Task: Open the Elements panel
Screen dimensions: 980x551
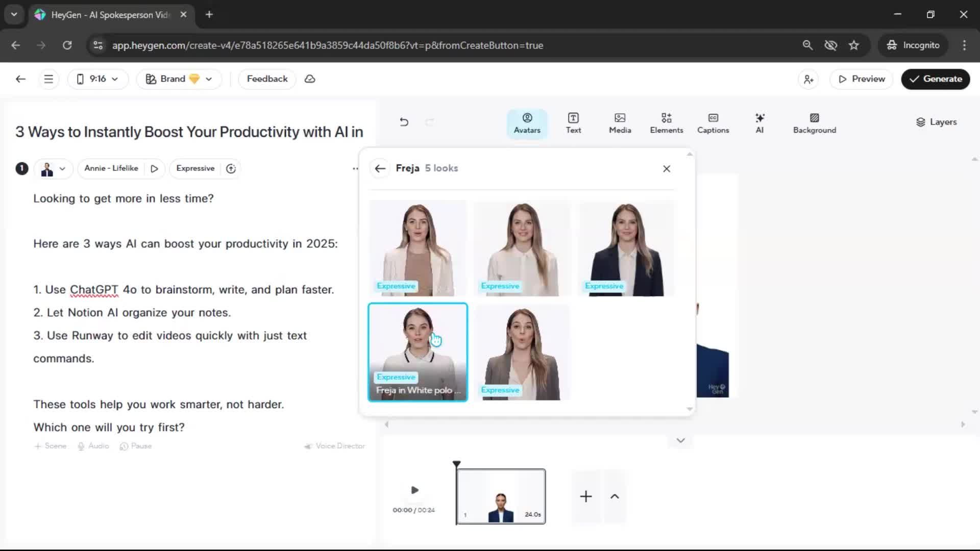Action: coord(666,123)
